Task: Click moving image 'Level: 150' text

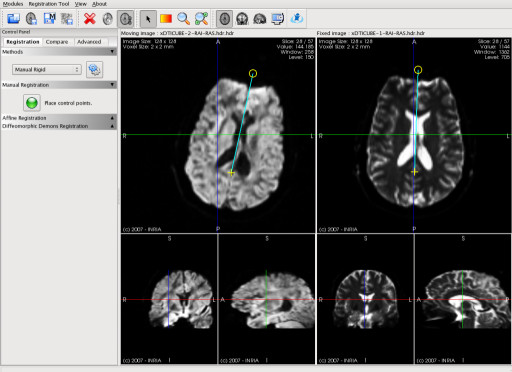Action: 301,57
